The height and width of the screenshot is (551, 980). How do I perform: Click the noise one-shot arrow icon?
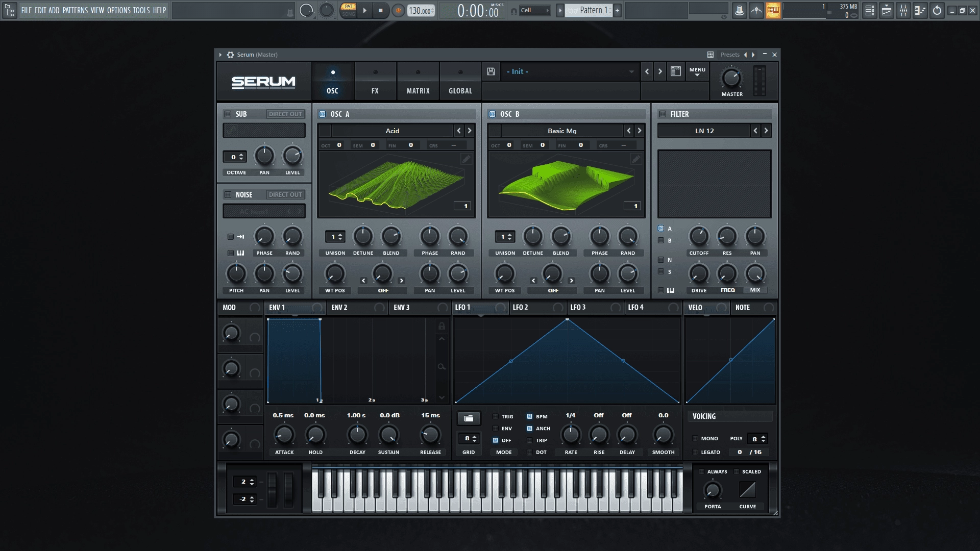[240, 237]
